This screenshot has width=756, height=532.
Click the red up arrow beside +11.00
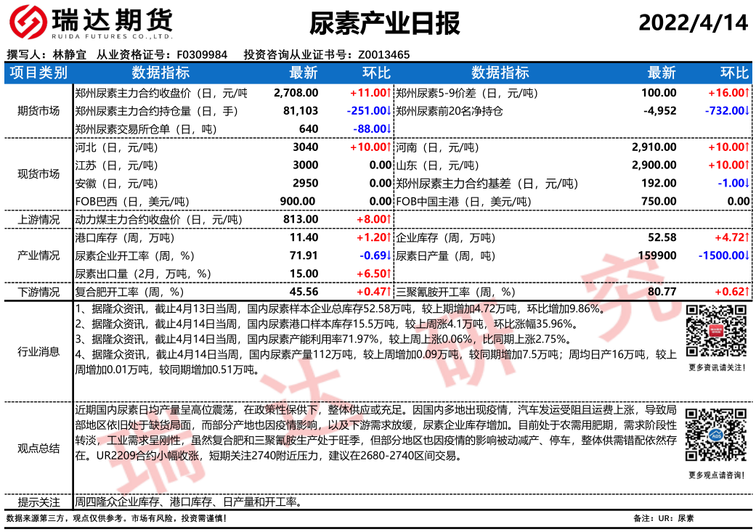coord(389,93)
